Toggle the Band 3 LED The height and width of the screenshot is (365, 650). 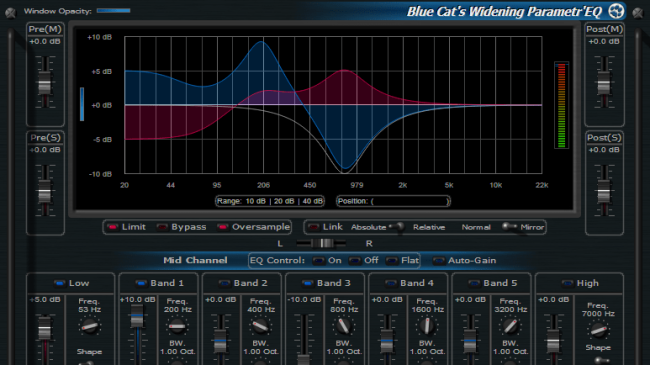[307, 283]
